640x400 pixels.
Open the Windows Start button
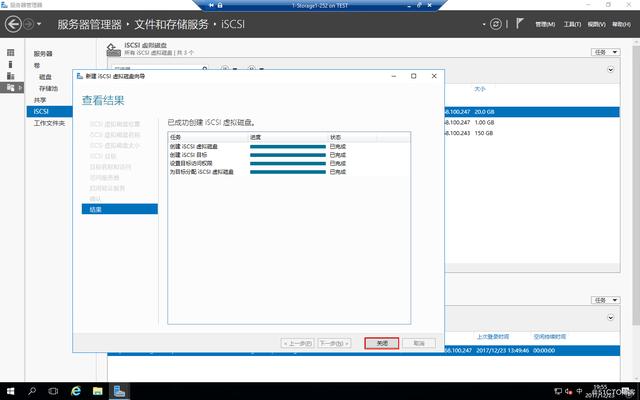click(10, 391)
